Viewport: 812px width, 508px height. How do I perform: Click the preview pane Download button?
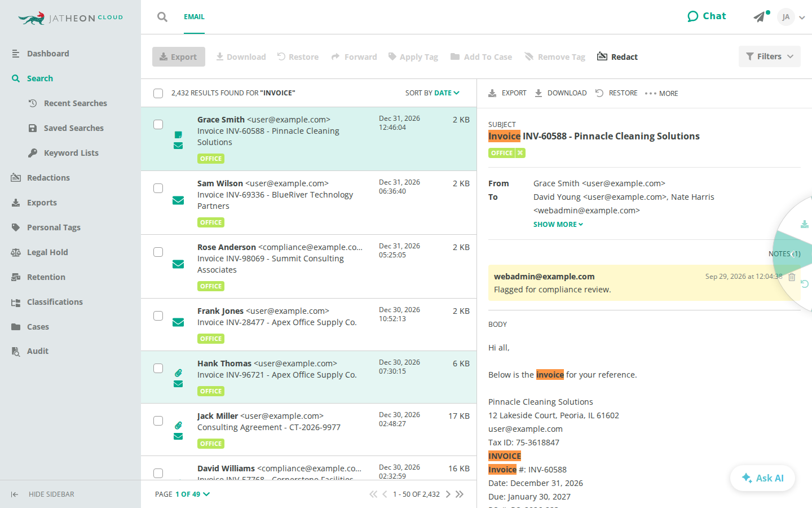561,93
